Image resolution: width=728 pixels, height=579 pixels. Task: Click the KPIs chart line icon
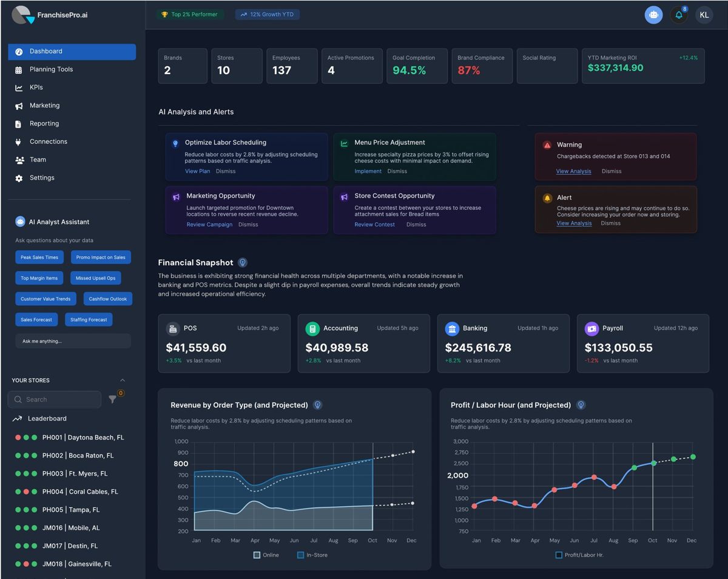pos(18,88)
